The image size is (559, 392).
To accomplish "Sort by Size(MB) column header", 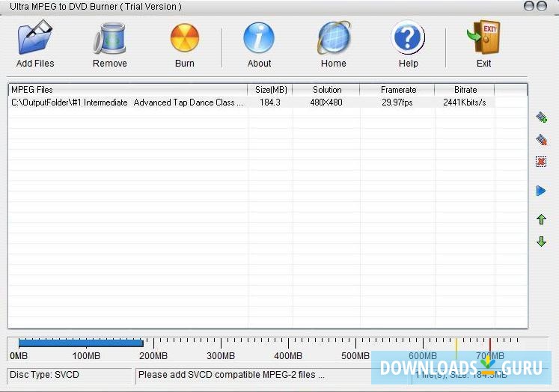I will click(x=270, y=90).
